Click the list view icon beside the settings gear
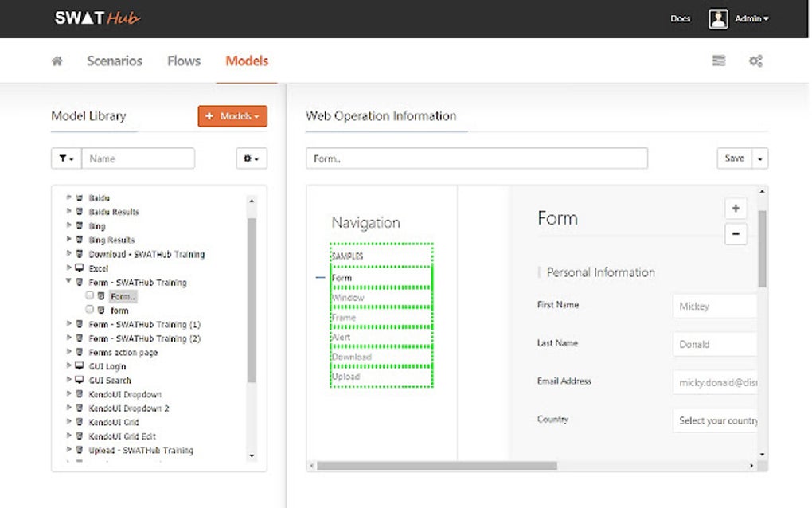The image size is (812, 508). coord(719,61)
